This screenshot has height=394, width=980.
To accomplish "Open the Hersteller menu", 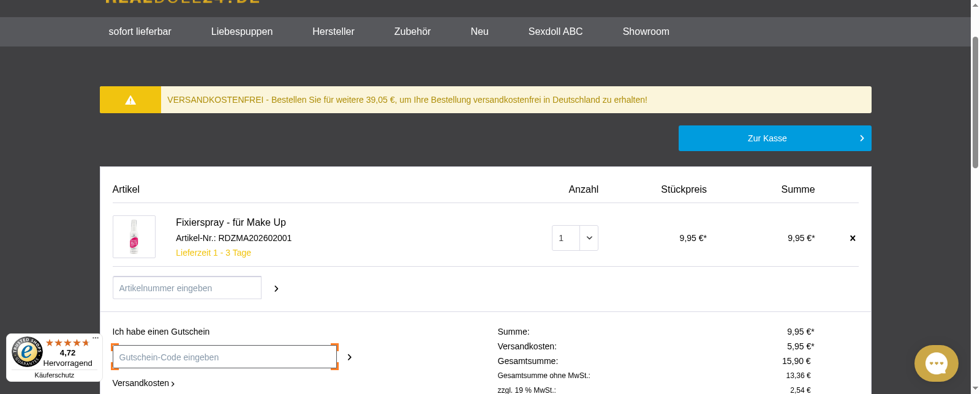I will pyautogui.click(x=333, y=32).
